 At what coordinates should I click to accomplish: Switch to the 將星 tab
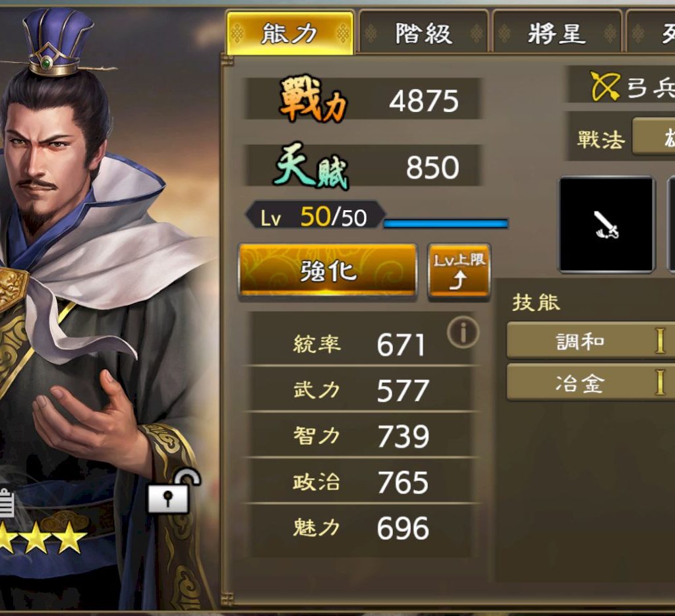tap(556, 32)
